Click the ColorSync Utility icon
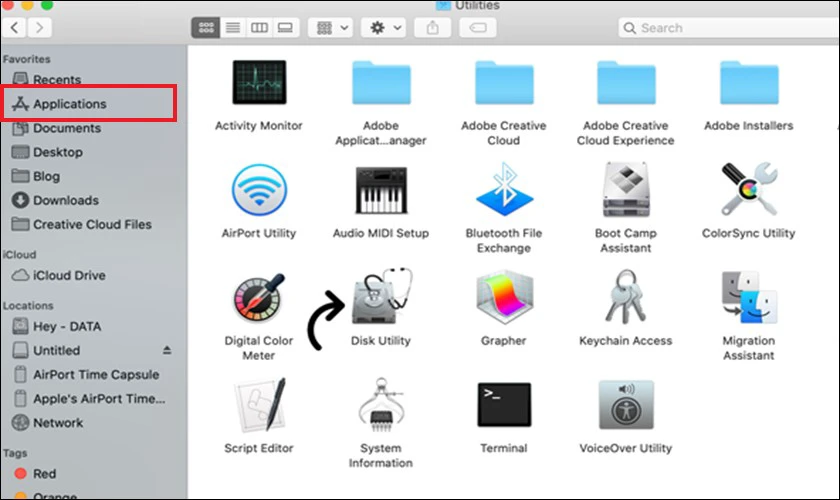 click(x=749, y=189)
